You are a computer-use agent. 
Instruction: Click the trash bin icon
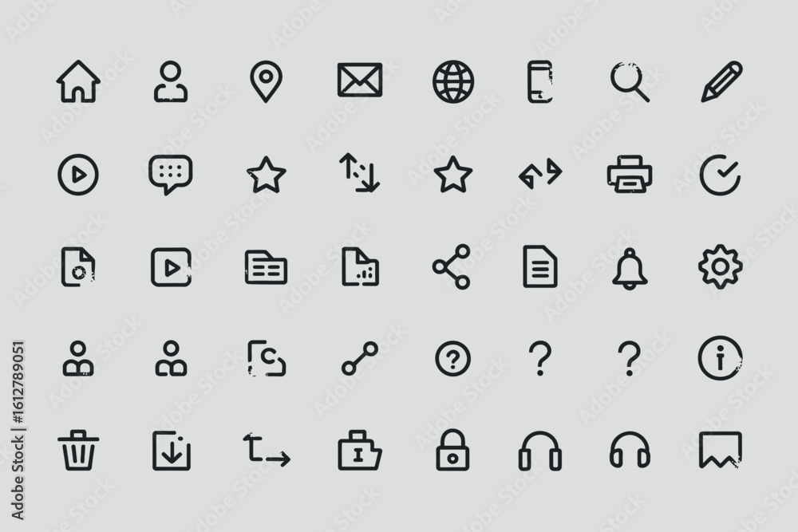[78, 450]
